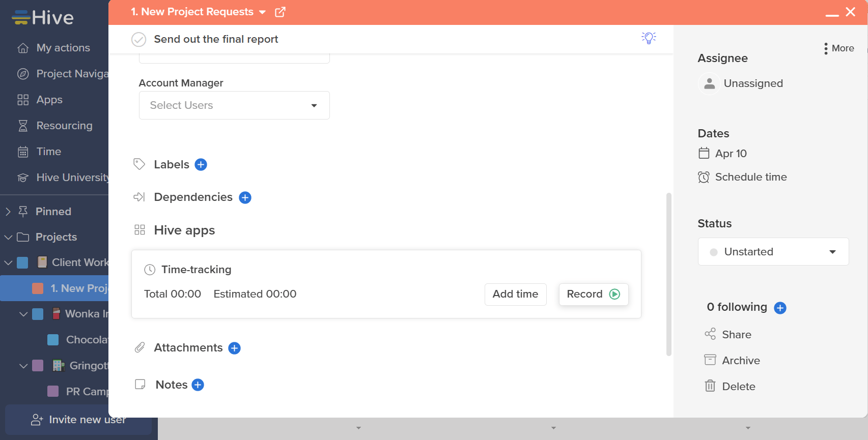This screenshot has height=440, width=868.
Task: Open the Unstarted status dropdown
Action: pos(773,252)
